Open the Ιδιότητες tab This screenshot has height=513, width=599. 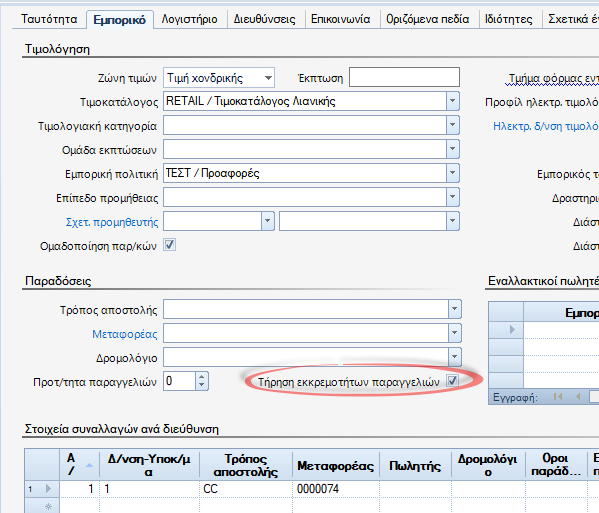coord(509,19)
